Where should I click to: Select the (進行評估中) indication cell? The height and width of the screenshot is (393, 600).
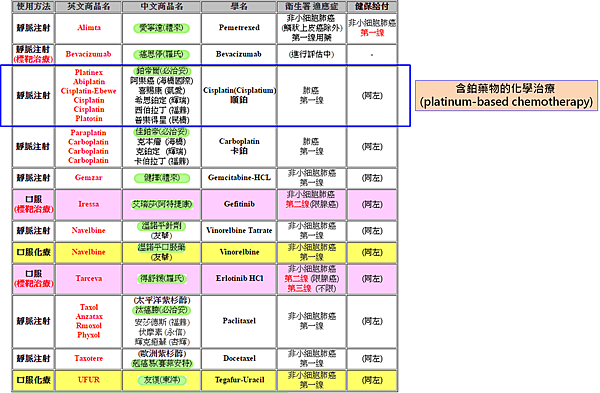click(311, 54)
